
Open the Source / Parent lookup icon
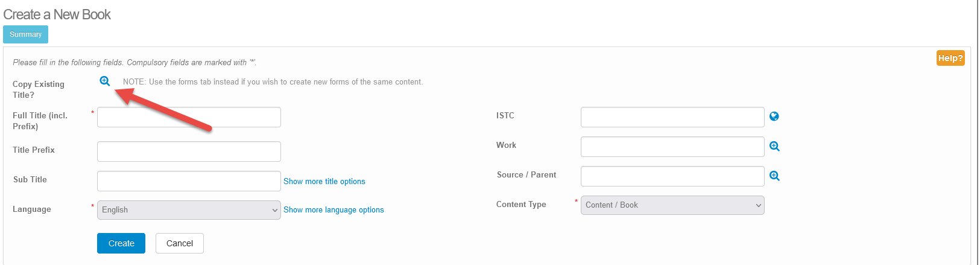pyautogui.click(x=775, y=176)
